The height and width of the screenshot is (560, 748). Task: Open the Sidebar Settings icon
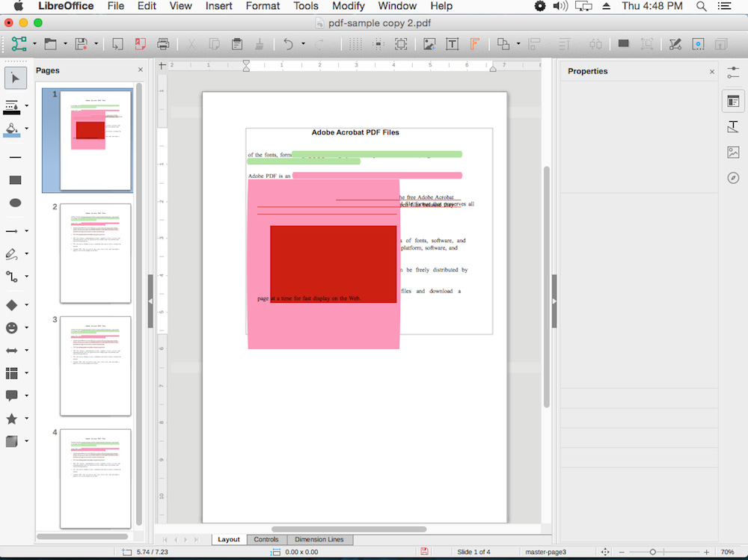click(x=733, y=73)
